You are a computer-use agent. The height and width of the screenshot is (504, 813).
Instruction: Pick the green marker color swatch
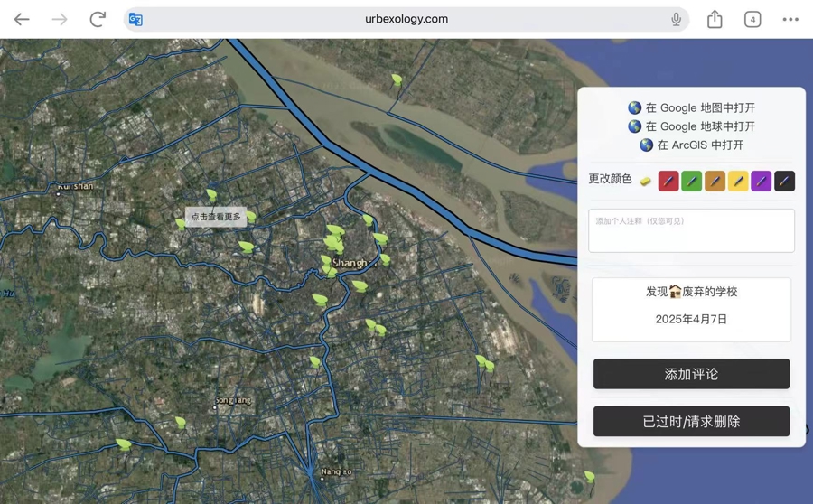click(x=691, y=182)
